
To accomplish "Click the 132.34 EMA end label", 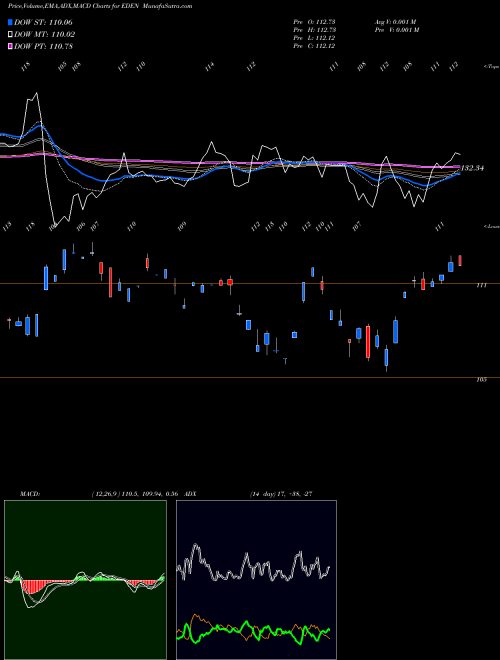I will pos(472,168).
